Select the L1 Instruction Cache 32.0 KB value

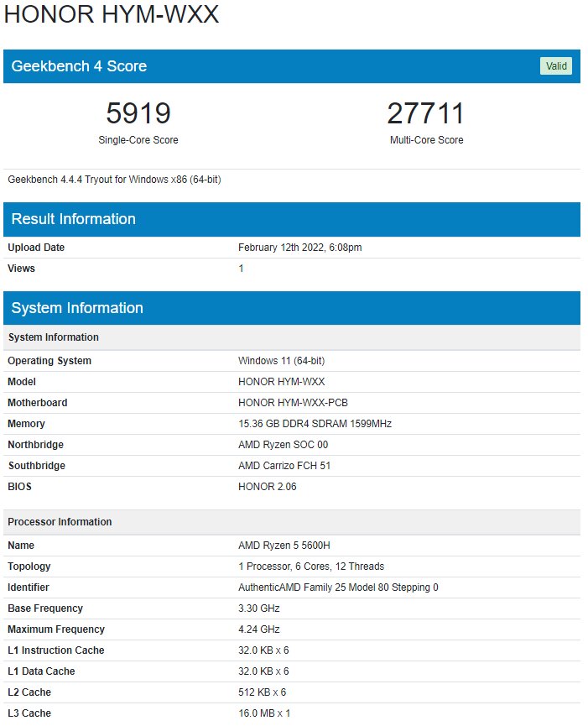(x=263, y=650)
